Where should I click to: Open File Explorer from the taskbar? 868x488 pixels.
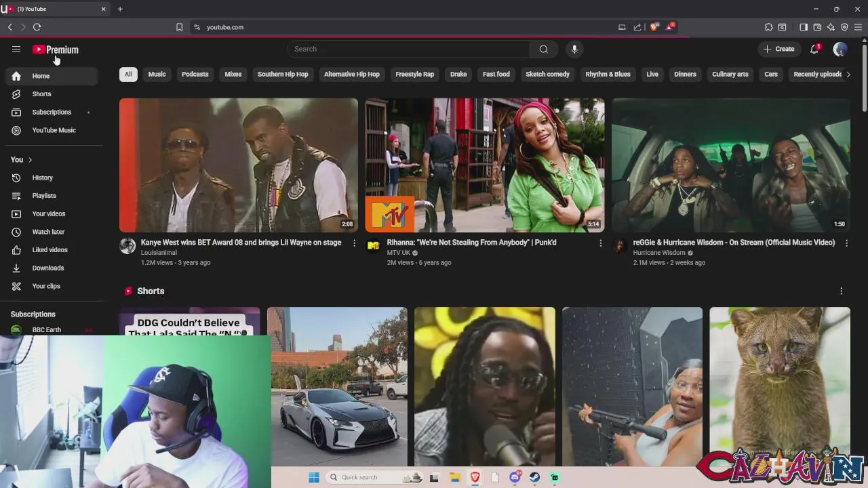pyautogui.click(x=454, y=477)
